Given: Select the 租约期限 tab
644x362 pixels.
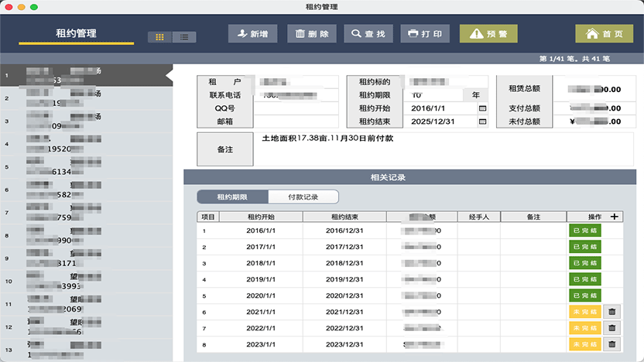Looking at the screenshot, I should point(232,197).
